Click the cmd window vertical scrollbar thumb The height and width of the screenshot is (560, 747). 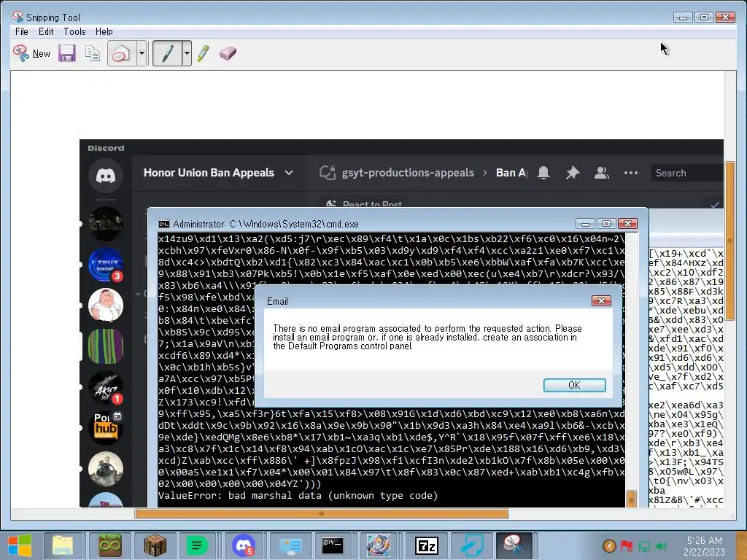pos(631,499)
